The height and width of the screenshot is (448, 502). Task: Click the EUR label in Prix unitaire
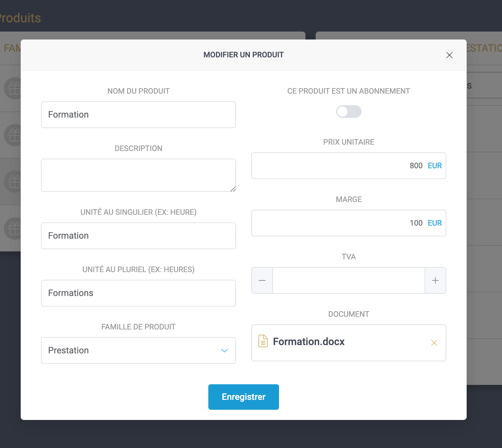coord(434,166)
